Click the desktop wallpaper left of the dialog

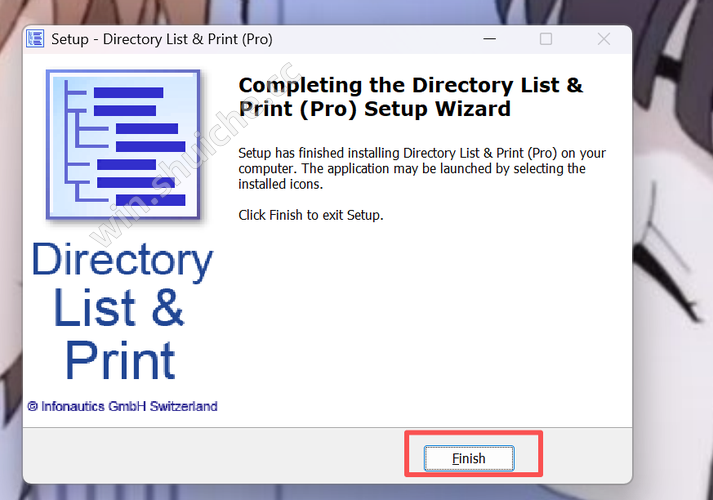[x=10, y=250]
